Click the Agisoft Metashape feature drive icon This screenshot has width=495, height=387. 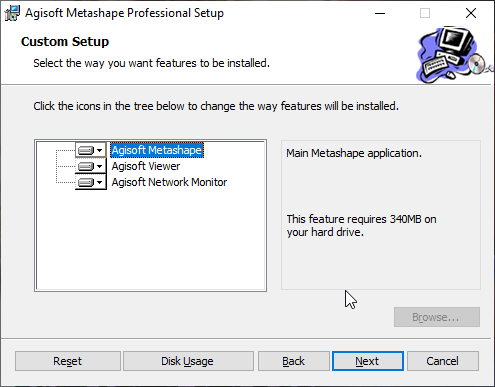[86, 150]
